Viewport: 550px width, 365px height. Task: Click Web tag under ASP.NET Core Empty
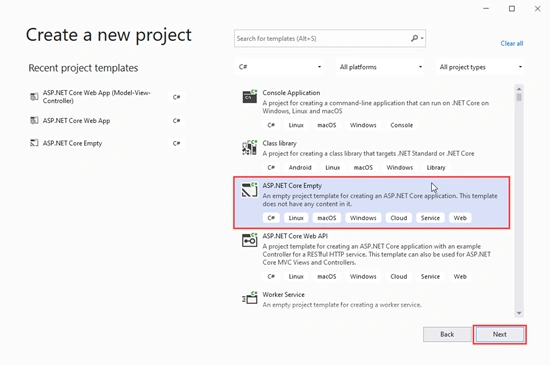coord(460,218)
